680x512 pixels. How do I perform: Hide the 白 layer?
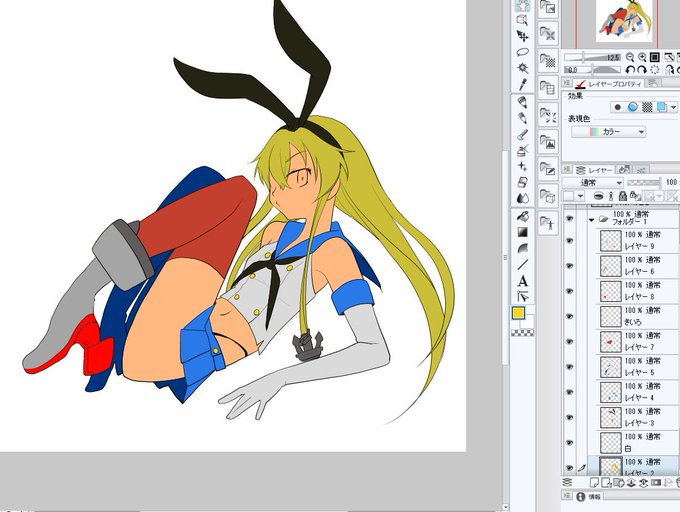[x=569, y=443]
